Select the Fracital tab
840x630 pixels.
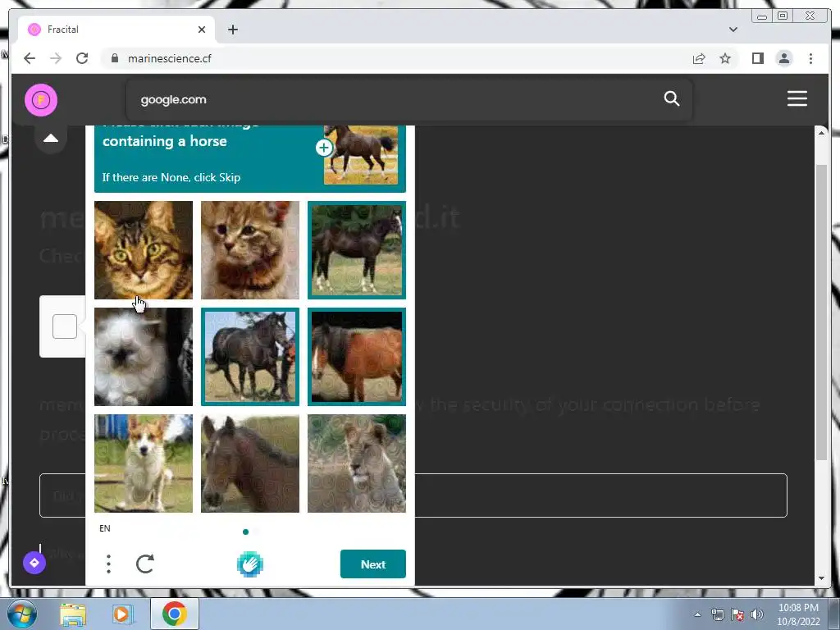click(x=116, y=30)
